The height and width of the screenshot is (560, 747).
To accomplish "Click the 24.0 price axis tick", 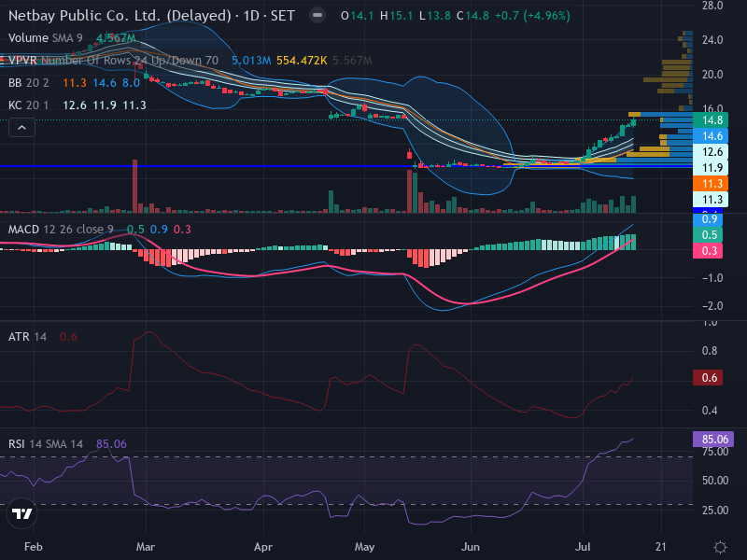I will click(712, 40).
